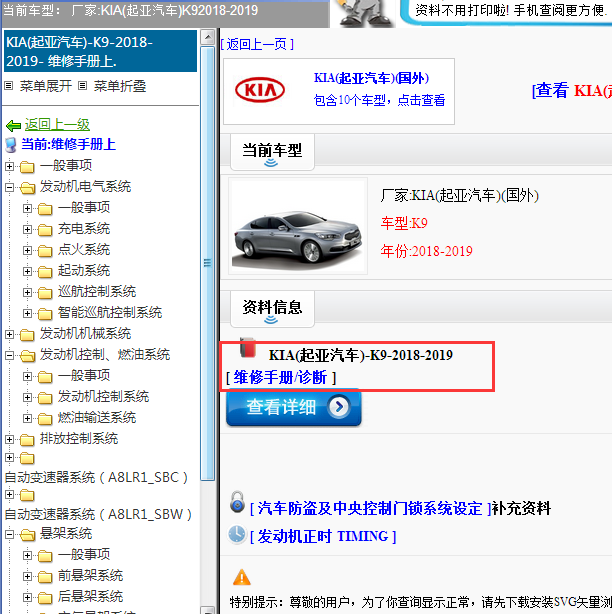This screenshot has width=612, height=614.
Task: Click the folder icon of 发动机机械系统
Action: click(27, 335)
